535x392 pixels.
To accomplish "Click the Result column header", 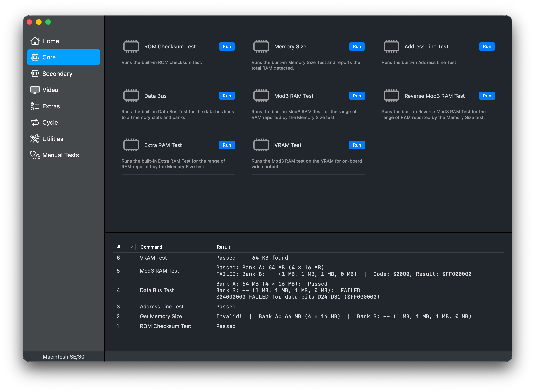I will (x=223, y=247).
